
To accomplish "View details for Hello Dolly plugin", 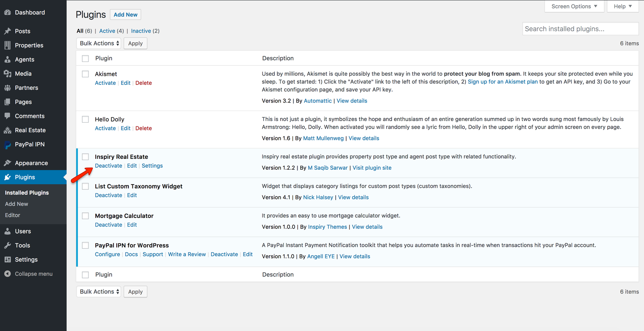I will pos(364,138).
